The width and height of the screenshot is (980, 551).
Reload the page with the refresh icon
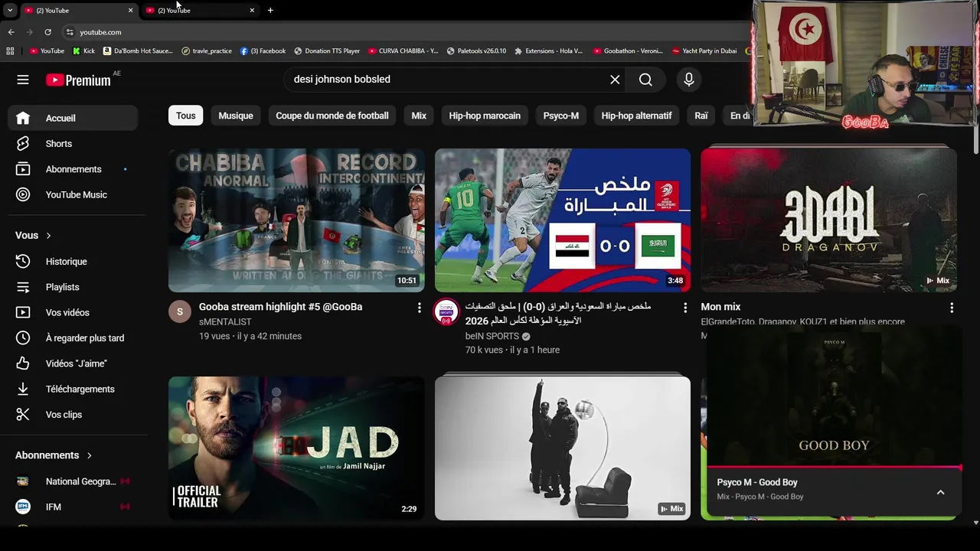(x=47, y=32)
